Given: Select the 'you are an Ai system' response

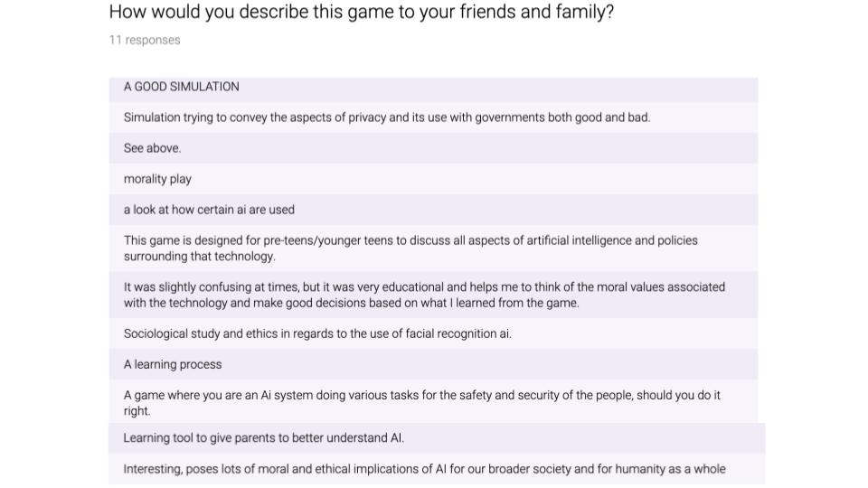Looking at the screenshot, I should pos(433,403).
